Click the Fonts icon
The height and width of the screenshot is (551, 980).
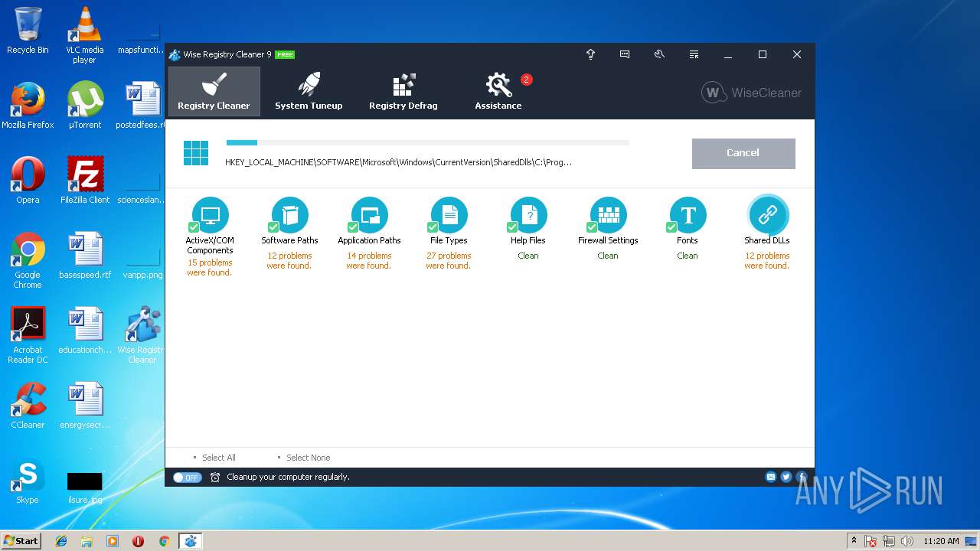[688, 215]
